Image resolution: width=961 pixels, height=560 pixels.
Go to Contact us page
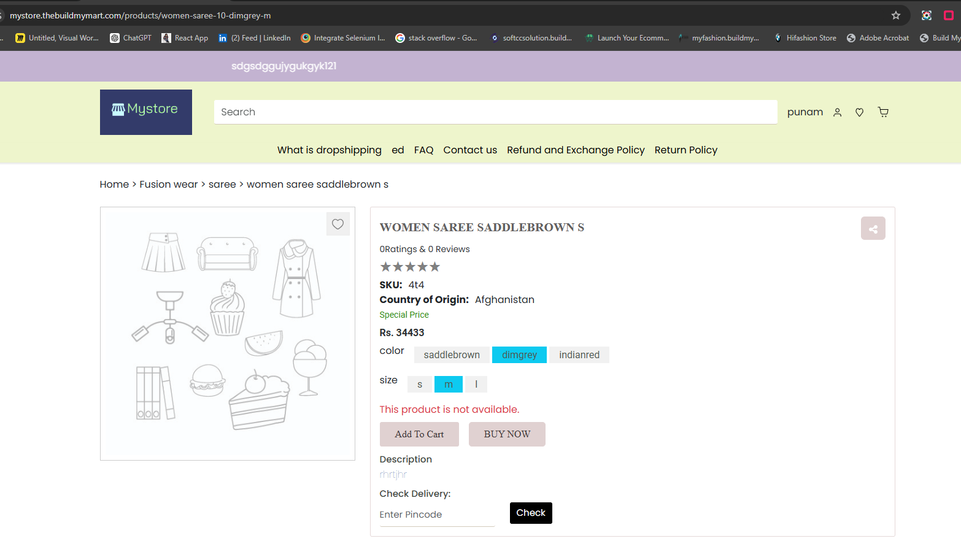coord(470,150)
